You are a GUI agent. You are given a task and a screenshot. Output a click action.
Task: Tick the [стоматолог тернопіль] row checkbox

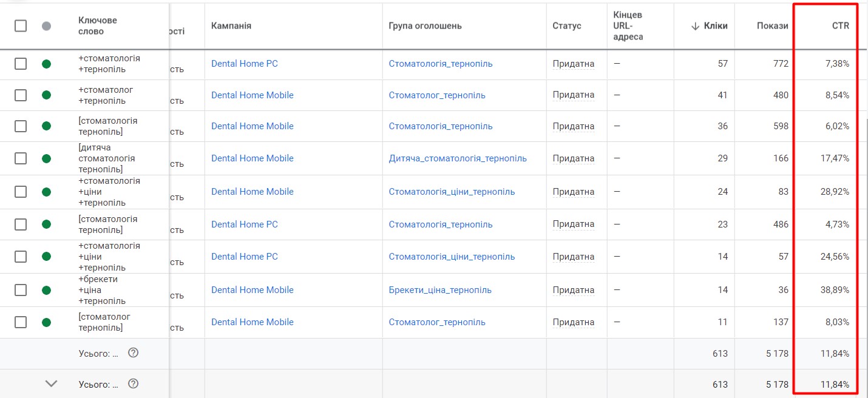pos(21,322)
